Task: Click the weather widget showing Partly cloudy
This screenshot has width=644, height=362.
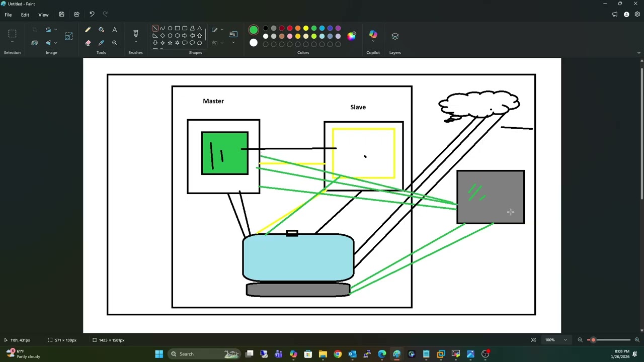Action: pyautogui.click(x=23, y=354)
